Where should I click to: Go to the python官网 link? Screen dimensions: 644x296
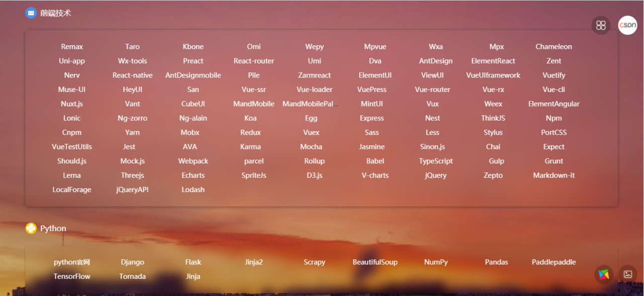(72, 262)
